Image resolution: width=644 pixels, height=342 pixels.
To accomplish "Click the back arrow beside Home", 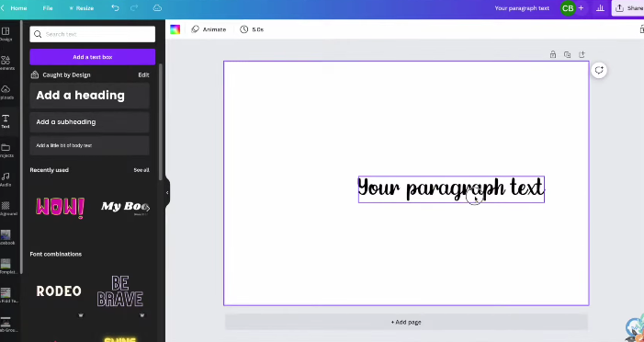I will (x=3, y=7).
